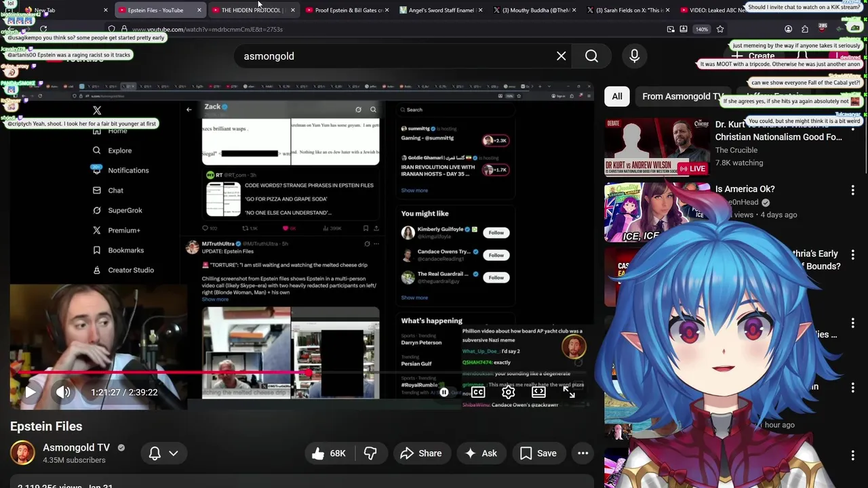868x488 pixels.
Task: Enter fullscreen with the expand icon
Action: click(569, 392)
